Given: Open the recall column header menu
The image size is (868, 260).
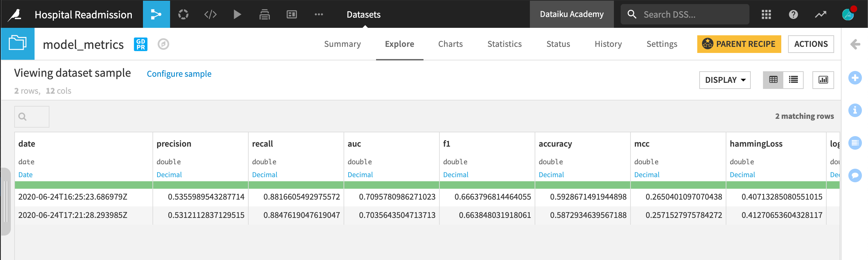Looking at the screenshot, I should (263, 144).
